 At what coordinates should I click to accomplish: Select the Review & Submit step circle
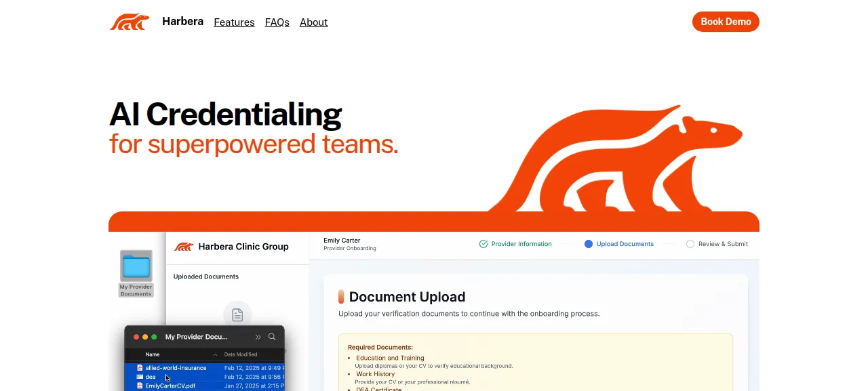[690, 244]
